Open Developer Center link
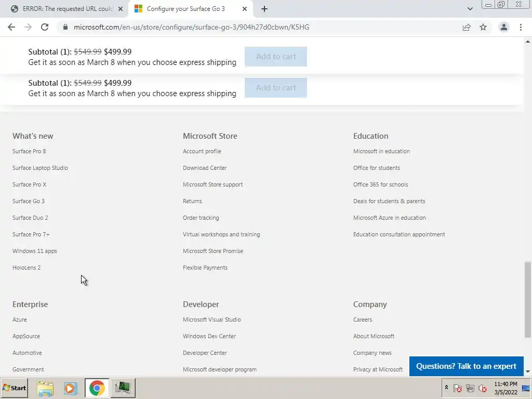 pyautogui.click(x=205, y=353)
